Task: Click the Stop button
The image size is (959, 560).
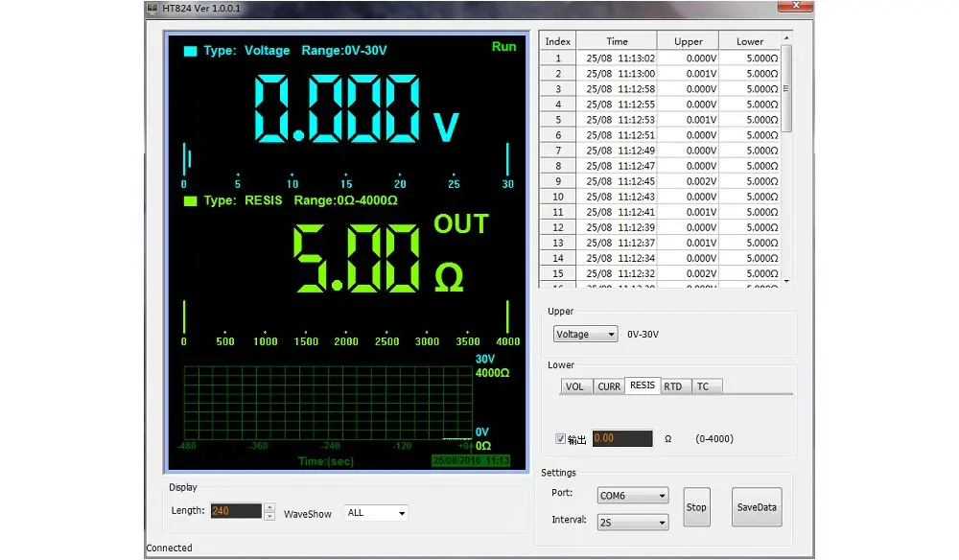Action: click(696, 507)
